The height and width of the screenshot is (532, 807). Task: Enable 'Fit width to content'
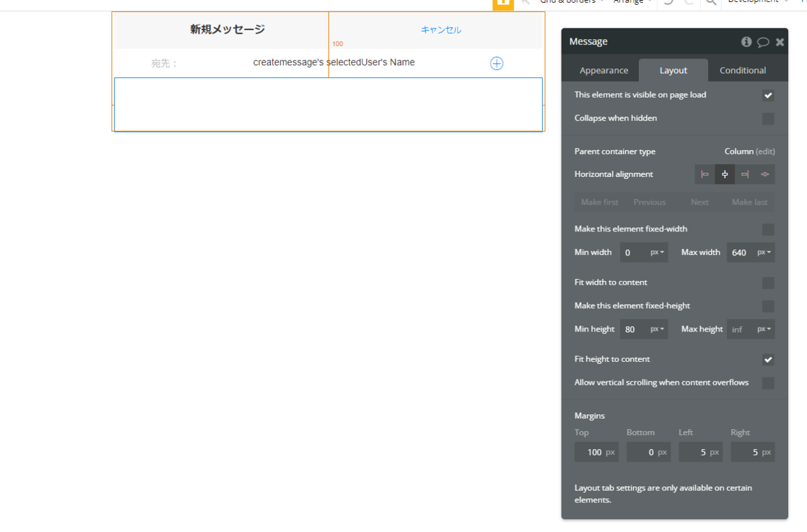click(x=768, y=283)
